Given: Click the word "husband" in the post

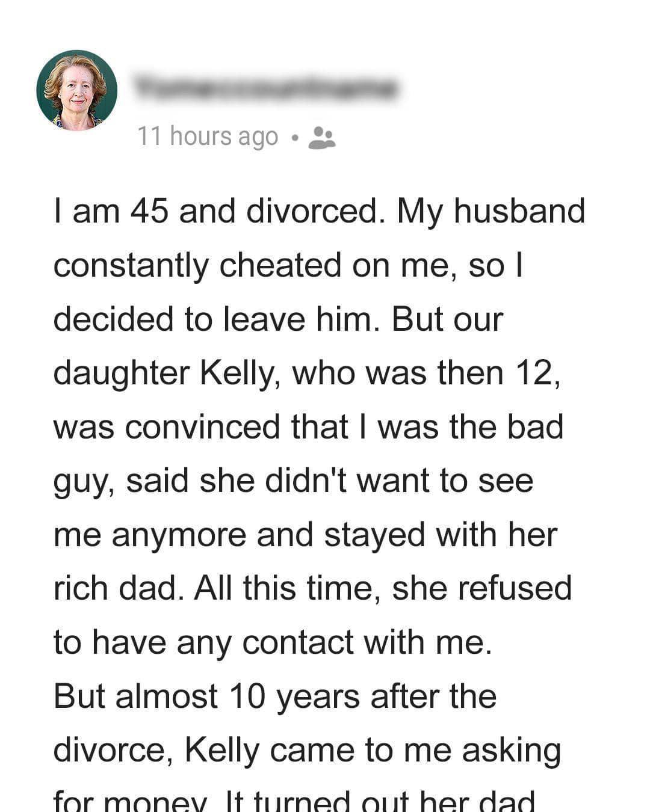Looking at the screenshot, I should pyautogui.click(x=519, y=211).
